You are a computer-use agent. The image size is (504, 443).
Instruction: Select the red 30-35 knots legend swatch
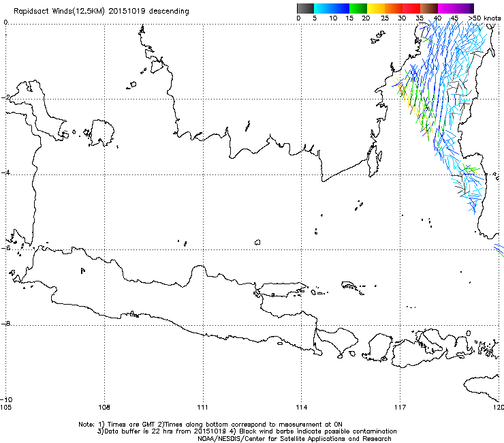tap(411, 8)
